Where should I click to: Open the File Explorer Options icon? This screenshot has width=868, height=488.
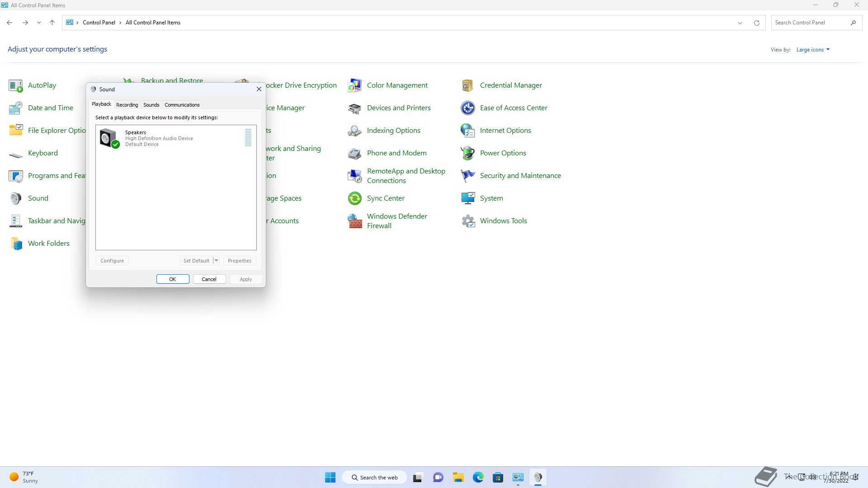click(16, 131)
